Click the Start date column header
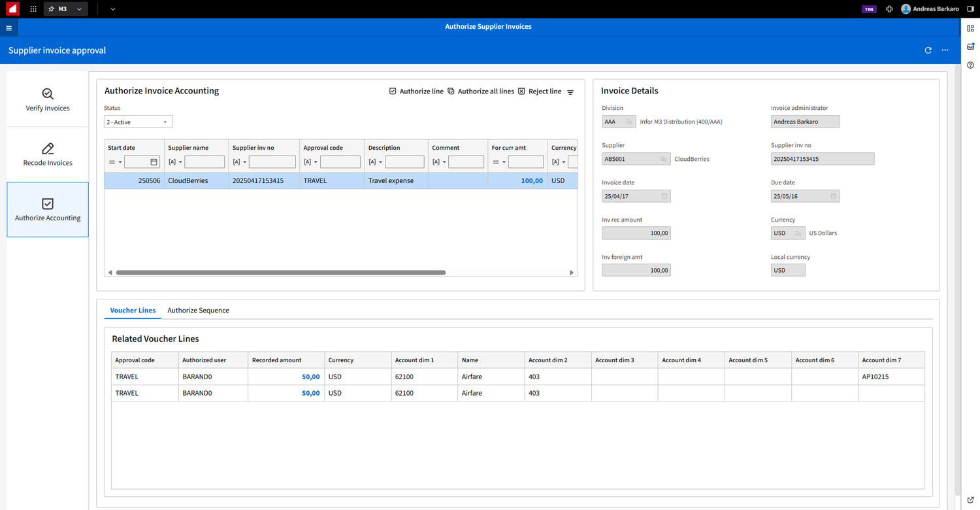 [134, 148]
